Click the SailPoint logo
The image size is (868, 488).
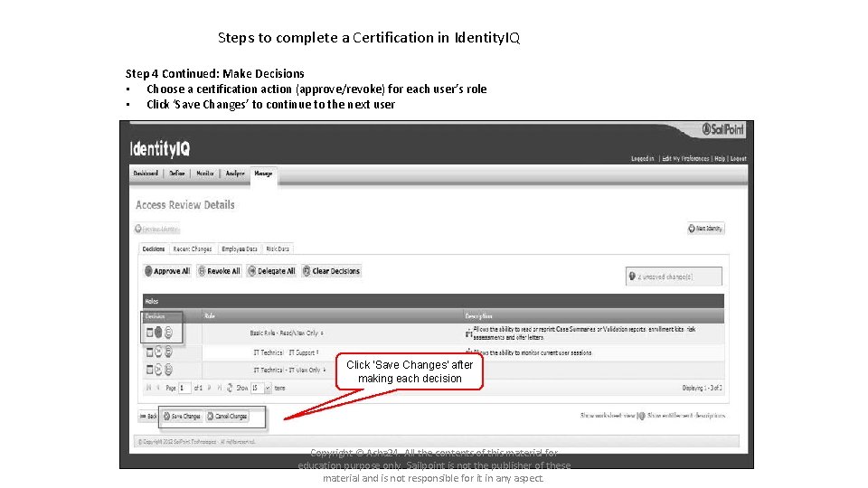pyautogui.click(x=723, y=129)
